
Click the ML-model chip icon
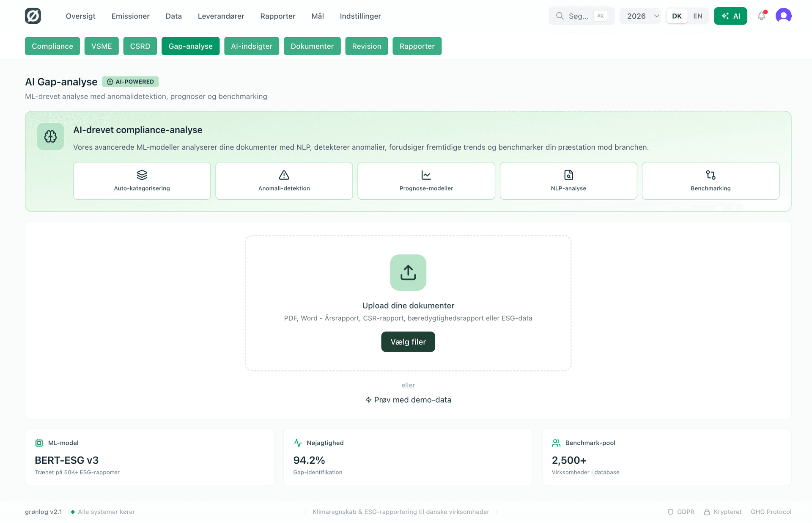pyautogui.click(x=39, y=443)
